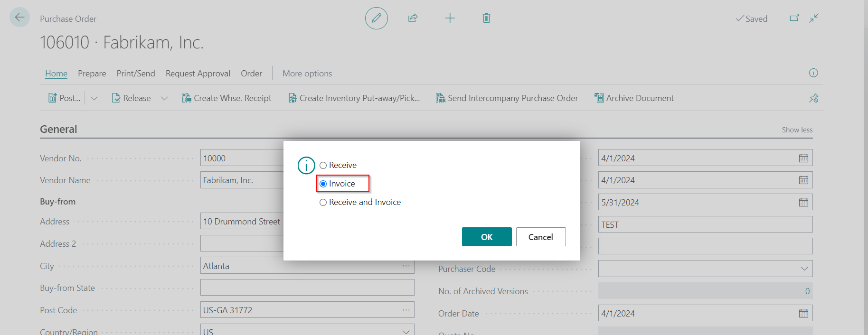Open the Prepare tab
Screen dimensions: 868x335
(92, 74)
